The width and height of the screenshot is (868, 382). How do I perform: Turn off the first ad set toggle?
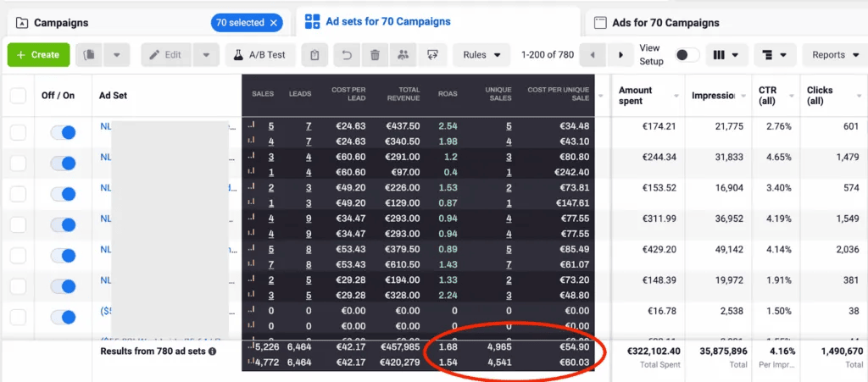point(63,133)
